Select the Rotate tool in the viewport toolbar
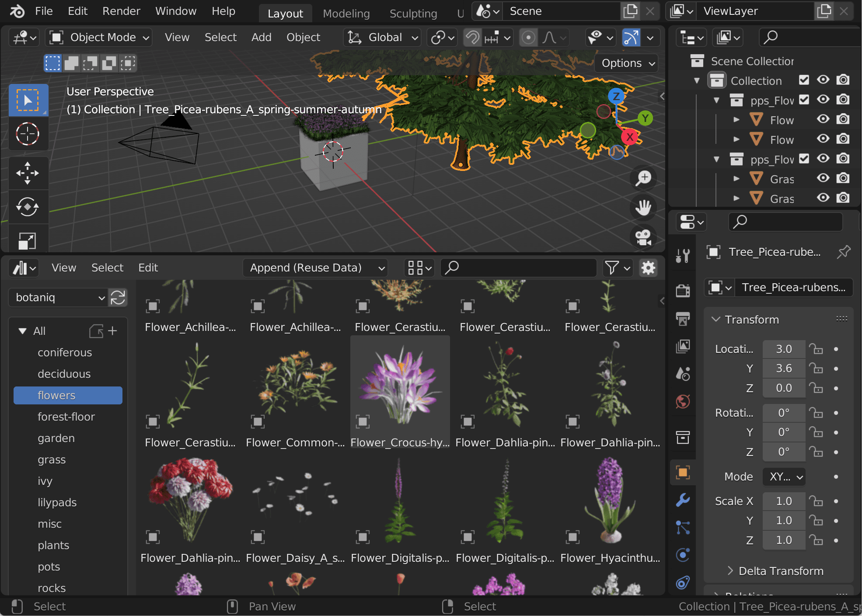The image size is (862, 616). click(28, 207)
